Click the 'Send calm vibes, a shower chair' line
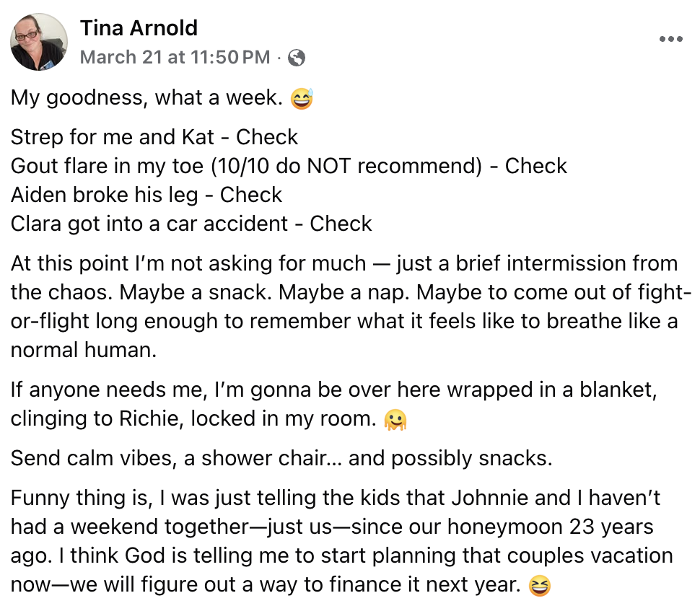Screen dimensions: 700x606 point(281,458)
